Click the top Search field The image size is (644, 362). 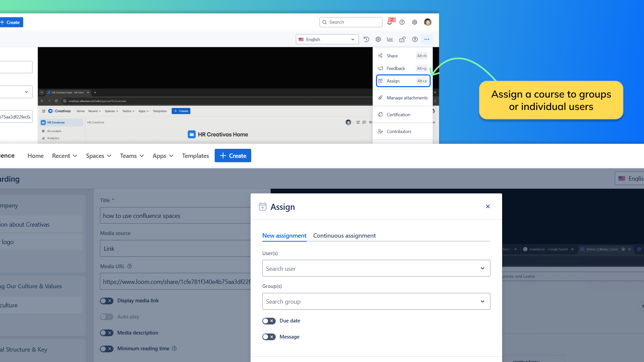pos(351,22)
